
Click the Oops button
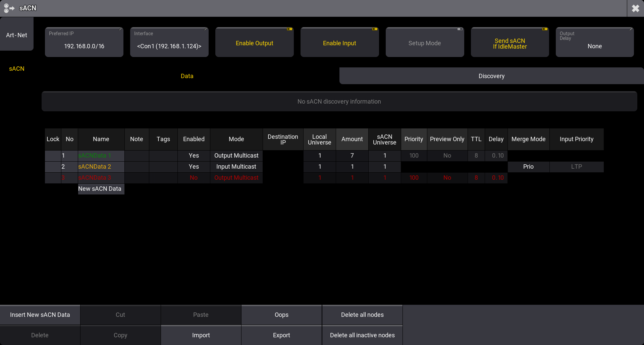281,315
